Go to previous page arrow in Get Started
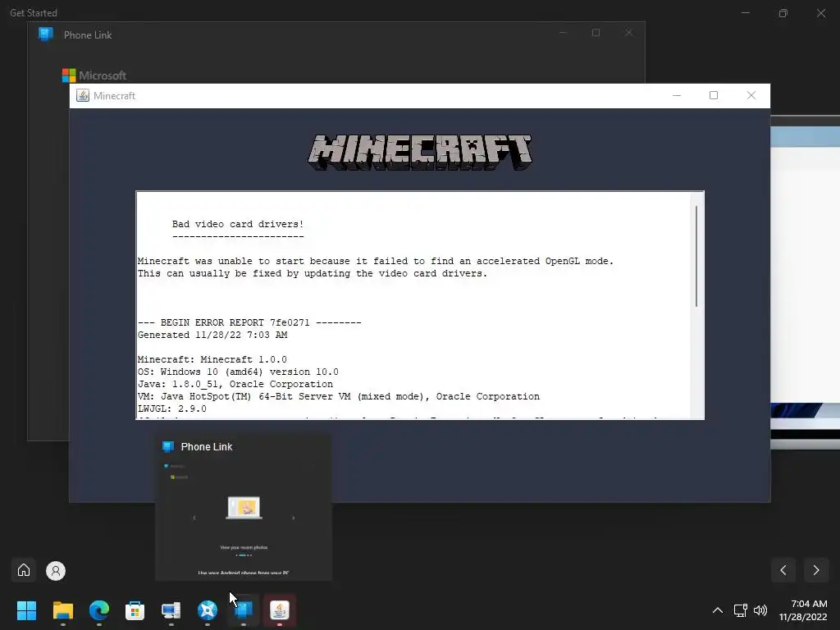The height and width of the screenshot is (630, 840). coord(783,570)
